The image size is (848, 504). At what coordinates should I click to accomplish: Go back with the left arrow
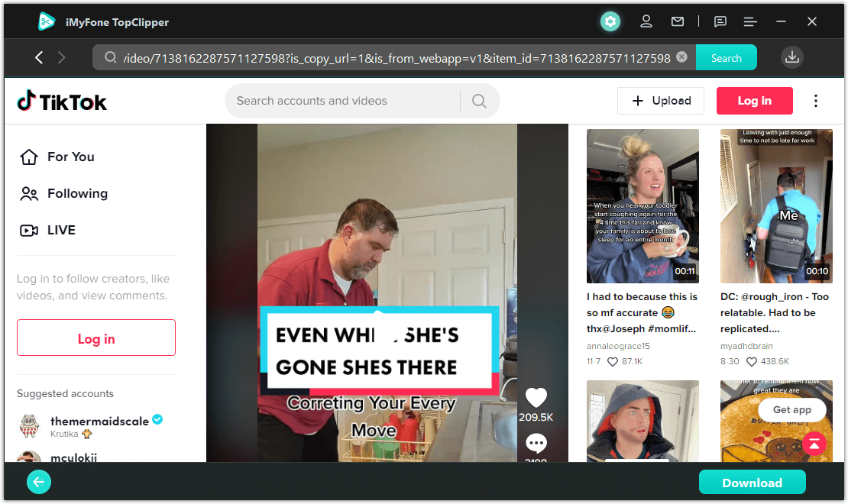point(39,57)
